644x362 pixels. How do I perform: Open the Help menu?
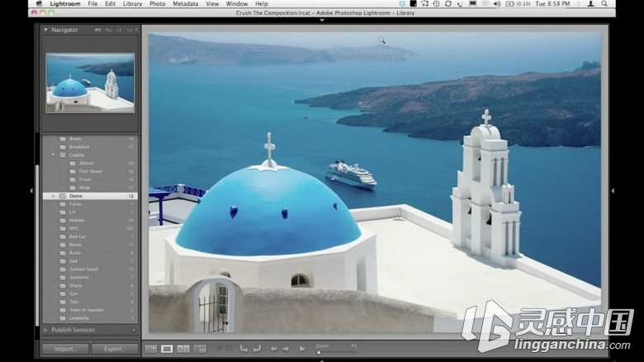(x=261, y=3)
